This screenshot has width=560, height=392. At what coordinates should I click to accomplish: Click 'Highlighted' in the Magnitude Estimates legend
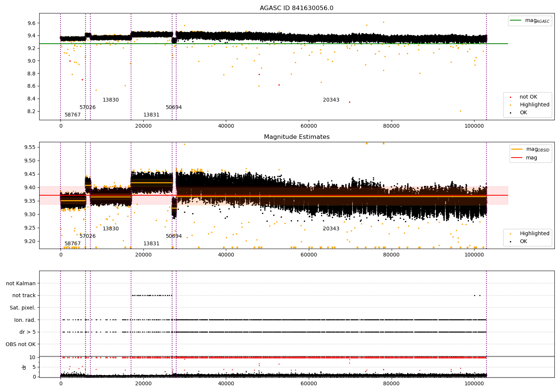(535, 234)
